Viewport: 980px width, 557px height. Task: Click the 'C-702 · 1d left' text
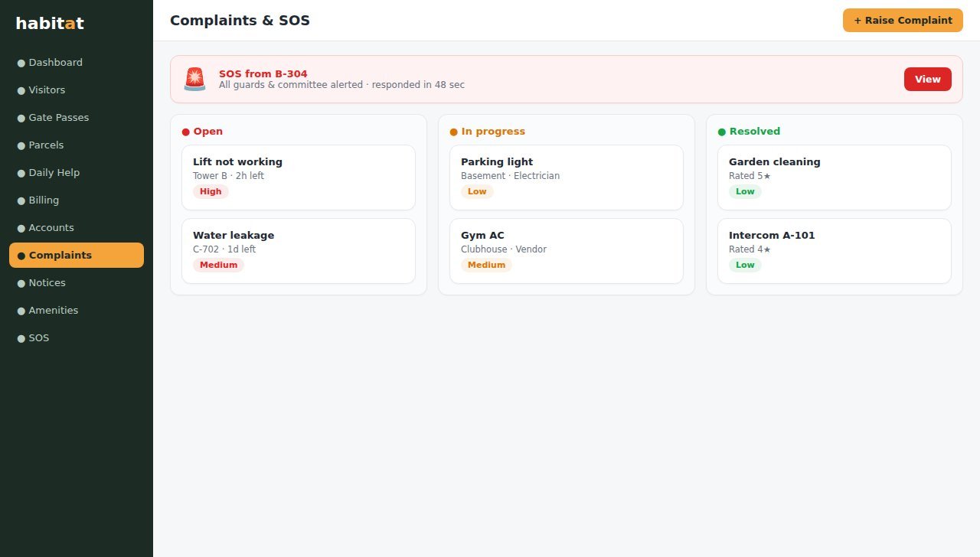[224, 249]
